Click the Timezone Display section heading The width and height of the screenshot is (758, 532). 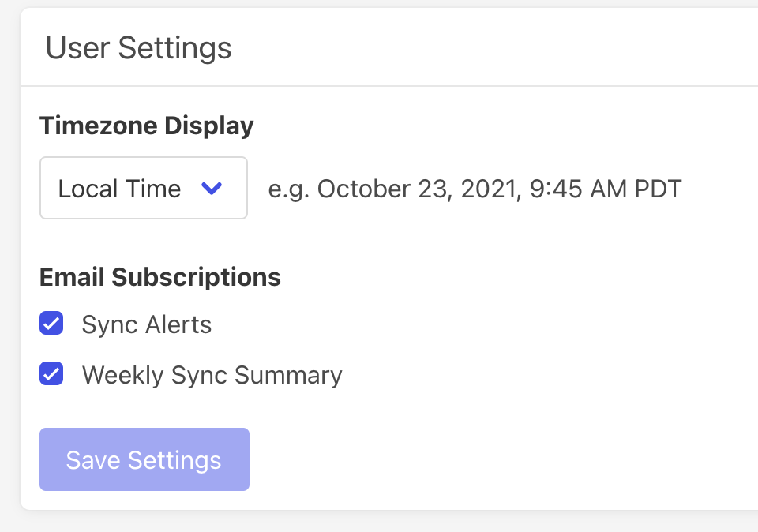click(147, 126)
